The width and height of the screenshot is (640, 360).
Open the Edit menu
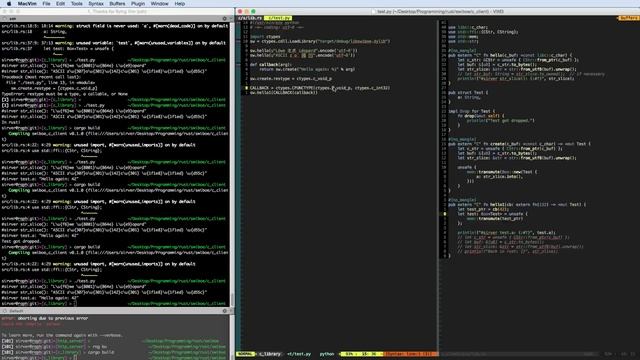click(60, 4)
